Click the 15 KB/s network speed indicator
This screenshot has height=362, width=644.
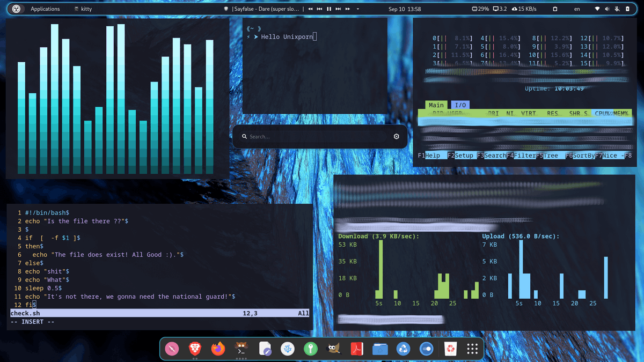click(x=524, y=9)
